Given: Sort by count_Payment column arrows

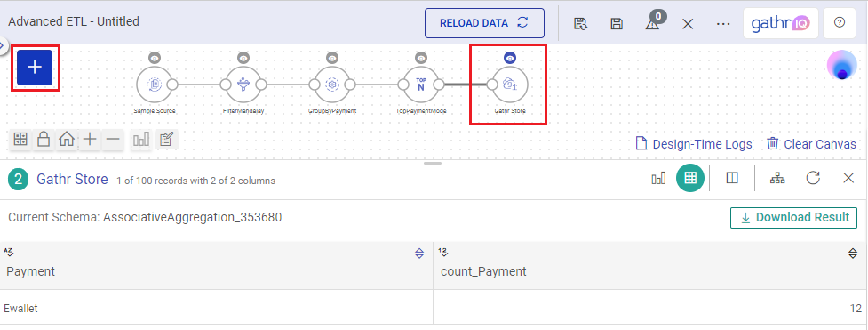Looking at the screenshot, I should [853, 254].
